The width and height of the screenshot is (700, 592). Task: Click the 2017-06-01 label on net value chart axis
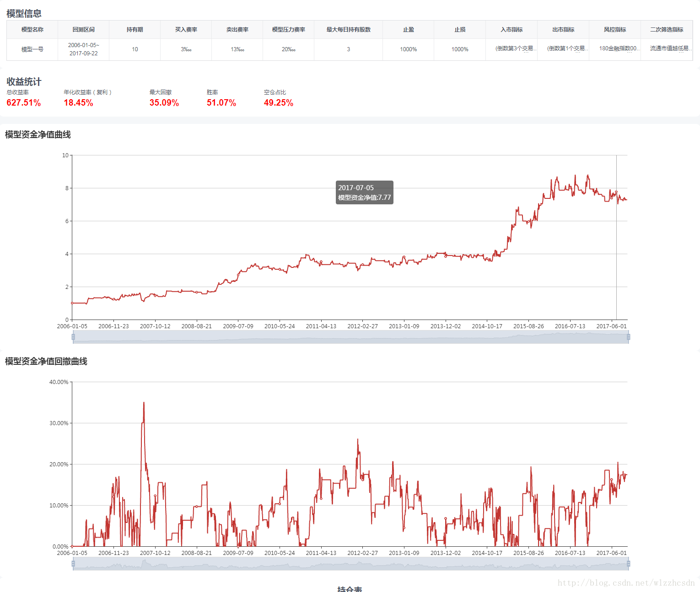[611, 326]
